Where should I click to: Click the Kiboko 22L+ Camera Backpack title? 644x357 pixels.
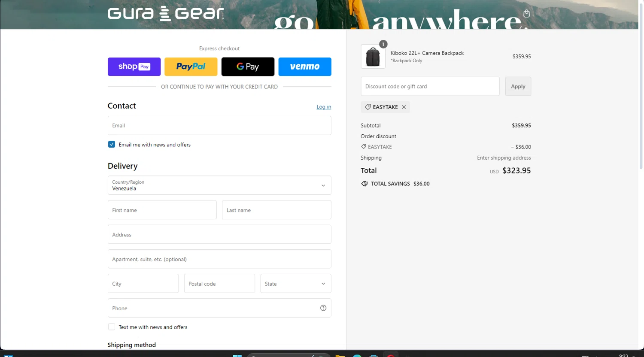pyautogui.click(x=427, y=53)
